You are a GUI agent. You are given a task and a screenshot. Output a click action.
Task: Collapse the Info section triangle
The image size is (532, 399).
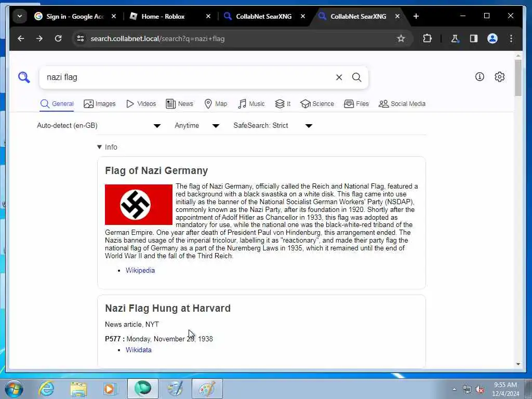[99, 147]
